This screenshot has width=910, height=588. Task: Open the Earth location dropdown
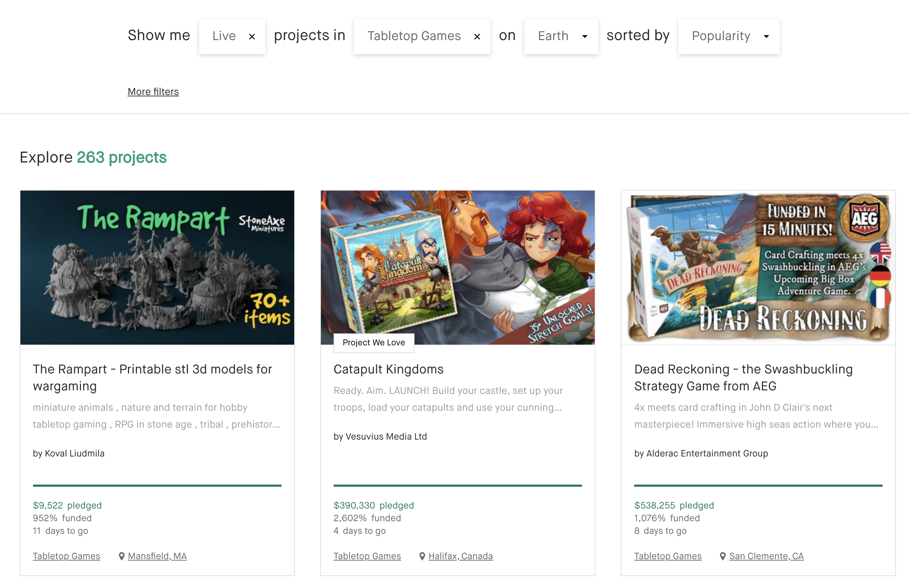[561, 36]
